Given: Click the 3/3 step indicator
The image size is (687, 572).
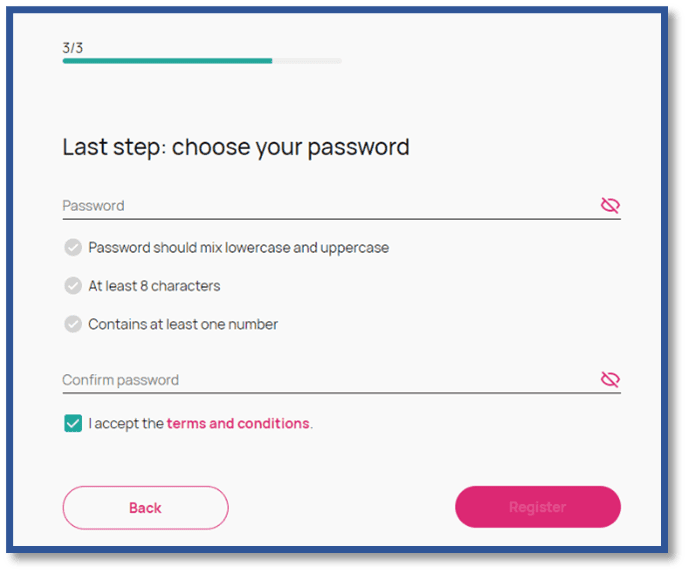Looking at the screenshot, I should pyautogui.click(x=72, y=46).
